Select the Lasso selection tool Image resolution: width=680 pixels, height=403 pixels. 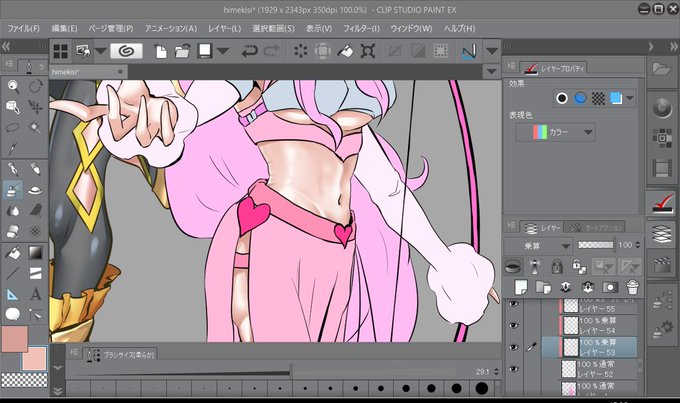tap(13, 128)
